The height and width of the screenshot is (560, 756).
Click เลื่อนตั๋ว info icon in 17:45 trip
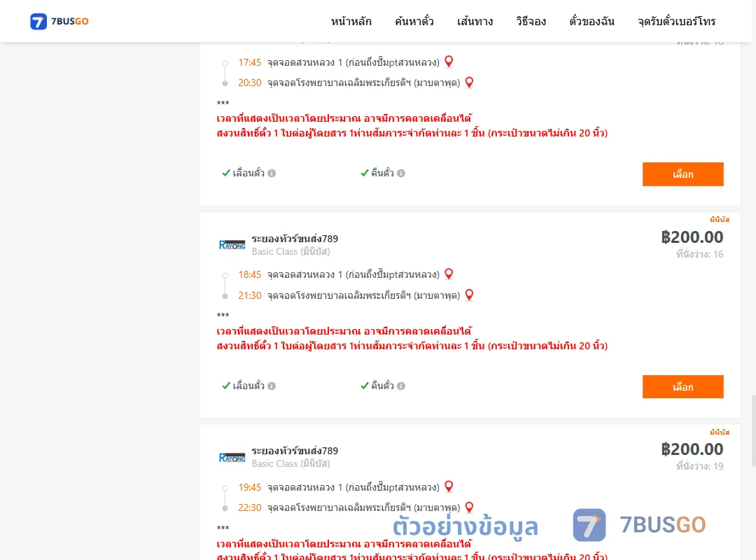(272, 173)
